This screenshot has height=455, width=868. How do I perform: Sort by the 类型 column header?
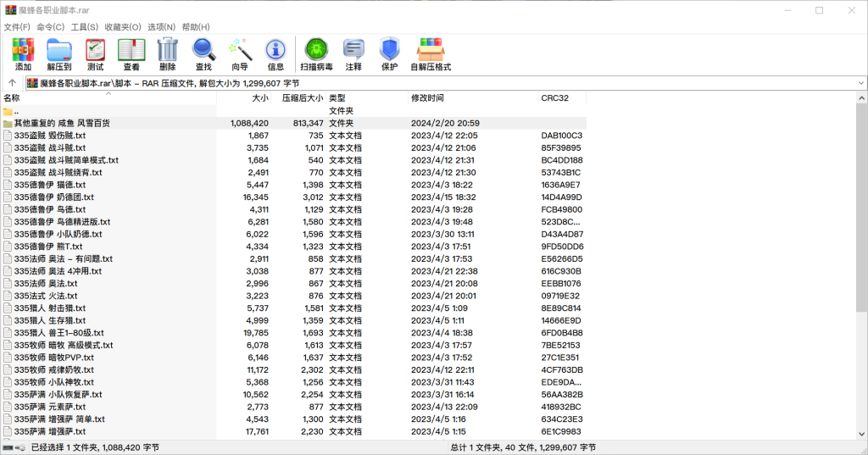(366, 98)
